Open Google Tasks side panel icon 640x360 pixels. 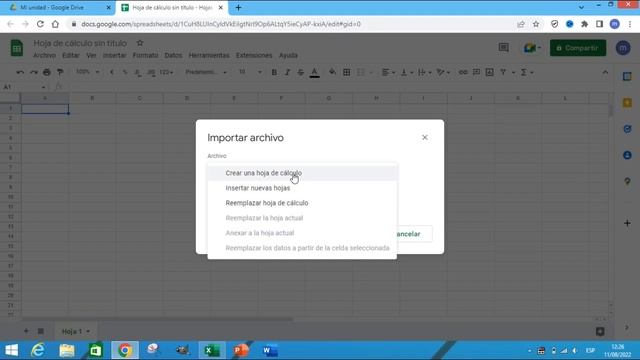(627, 129)
